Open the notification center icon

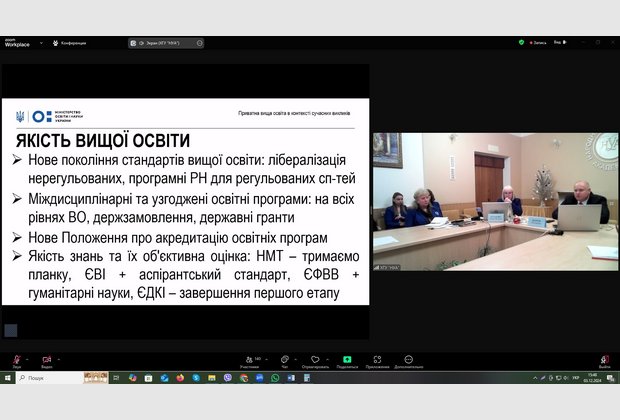coord(611,378)
